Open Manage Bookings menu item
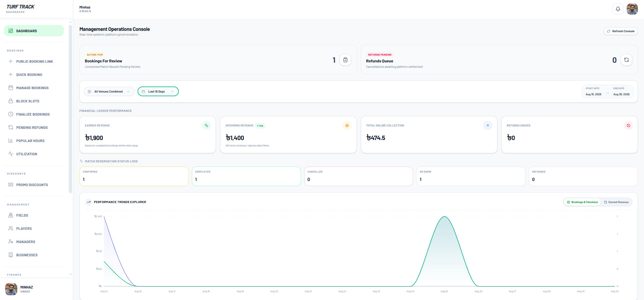644x300 pixels. coord(34,88)
